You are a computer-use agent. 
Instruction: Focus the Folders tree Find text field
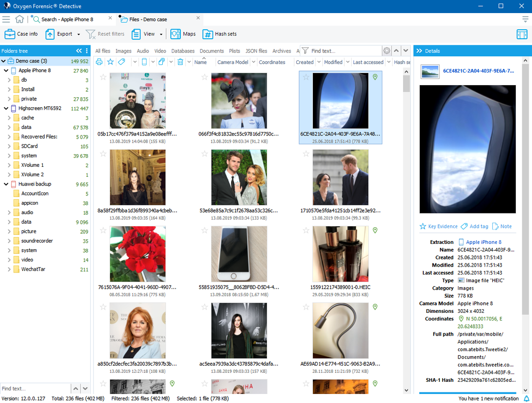coord(35,388)
